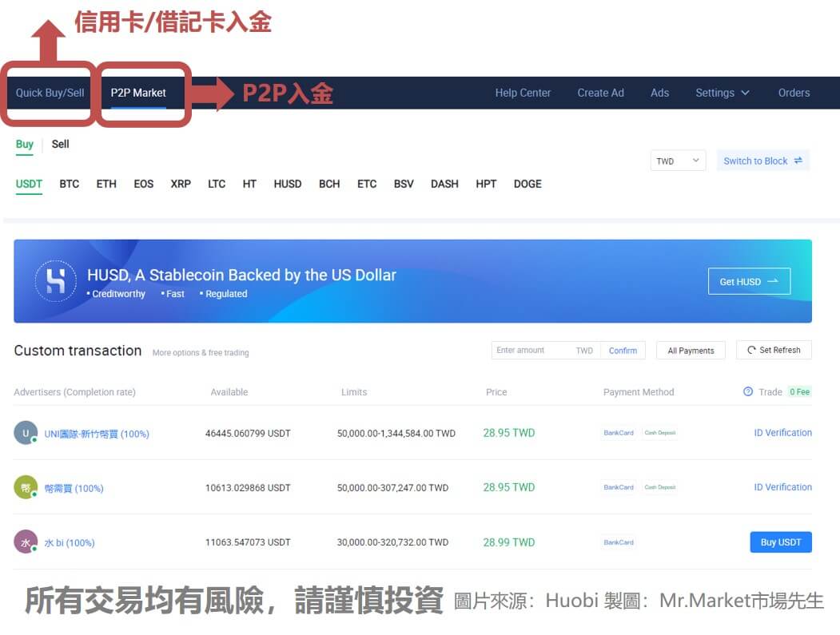The image size is (840, 635).
Task: Open Create Ad page
Action: coord(600,93)
